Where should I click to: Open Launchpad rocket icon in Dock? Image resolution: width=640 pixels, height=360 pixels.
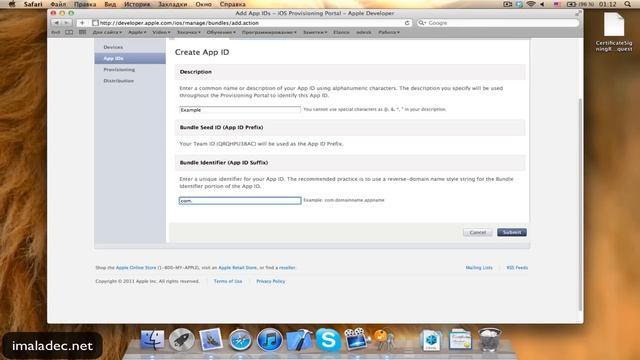click(182, 340)
